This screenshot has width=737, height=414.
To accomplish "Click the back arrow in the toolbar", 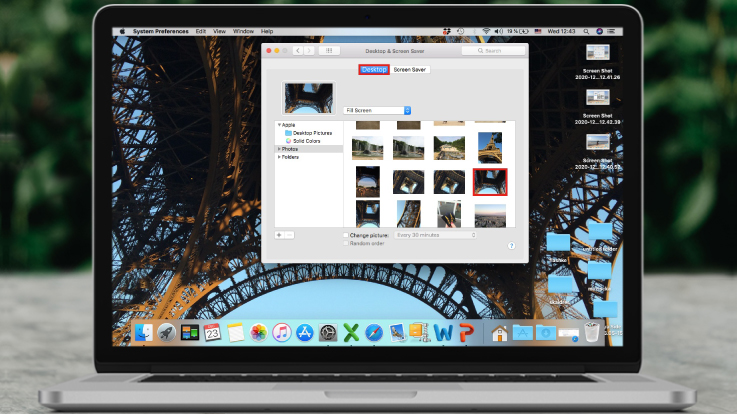I will coord(297,50).
